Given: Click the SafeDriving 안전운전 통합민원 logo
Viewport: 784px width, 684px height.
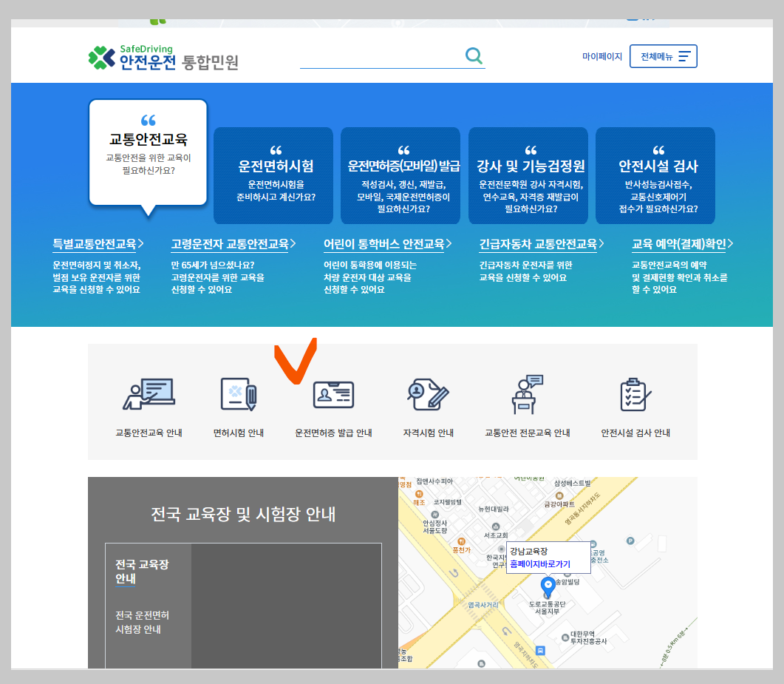Looking at the screenshot, I should [137, 54].
